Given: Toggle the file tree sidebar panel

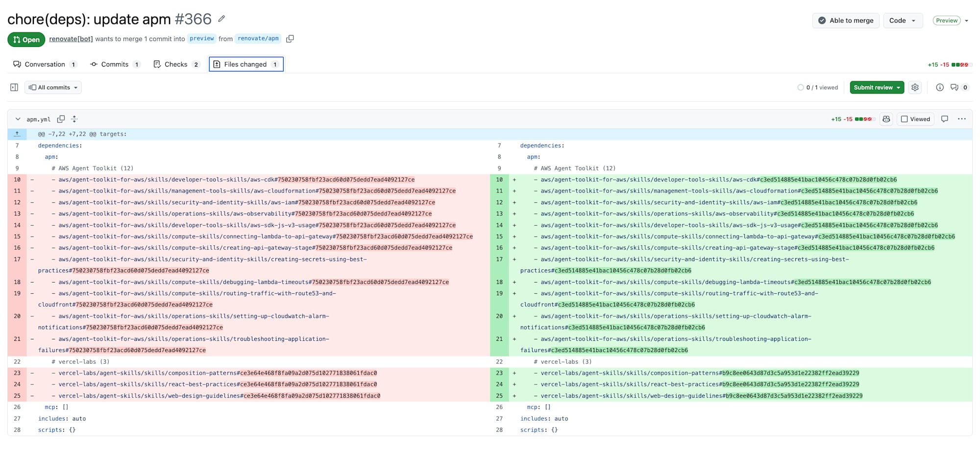Looking at the screenshot, I should pos(14,87).
